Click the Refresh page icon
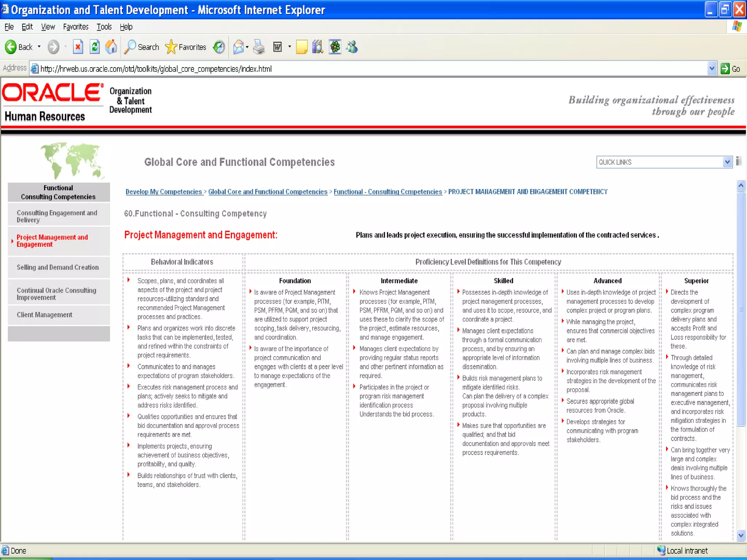The height and width of the screenshot is (560, 747). 94,47
